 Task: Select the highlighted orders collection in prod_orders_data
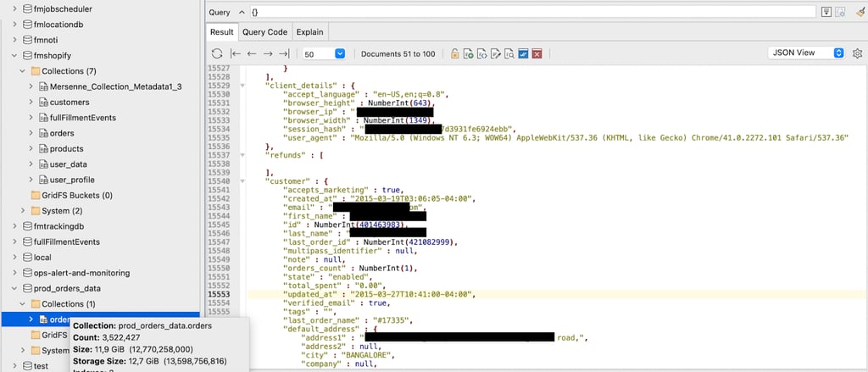point(100,319)
